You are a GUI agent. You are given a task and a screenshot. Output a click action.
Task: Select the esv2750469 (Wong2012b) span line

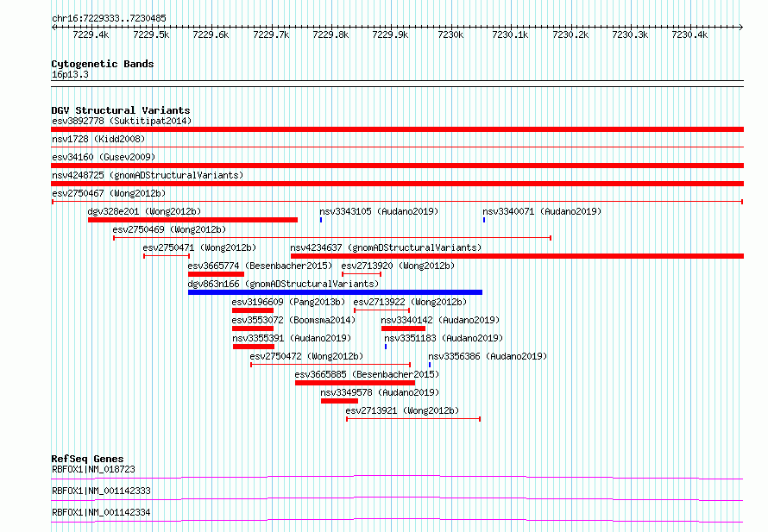coord(332,238)
